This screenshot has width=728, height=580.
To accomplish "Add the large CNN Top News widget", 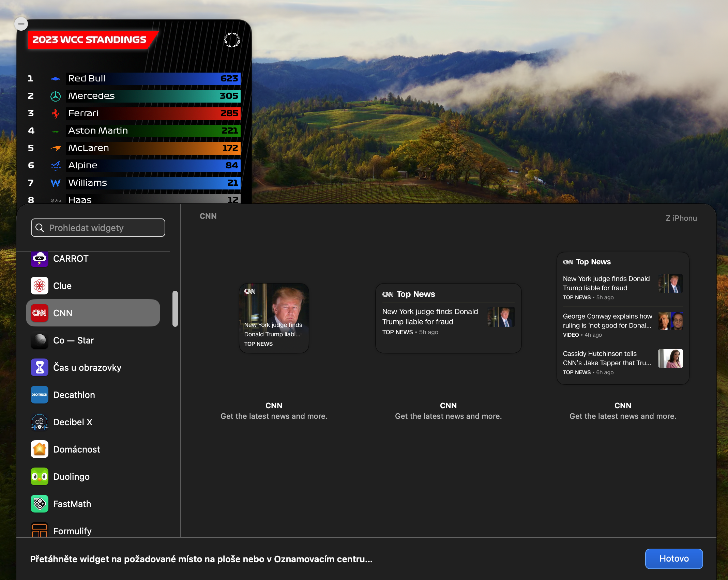I will [622, 318].
